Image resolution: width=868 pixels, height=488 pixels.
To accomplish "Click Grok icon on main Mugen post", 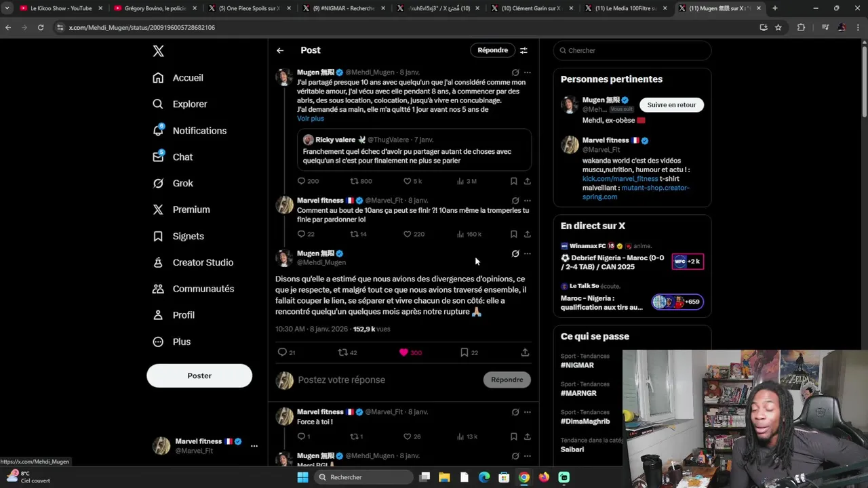I will [515, 253].
